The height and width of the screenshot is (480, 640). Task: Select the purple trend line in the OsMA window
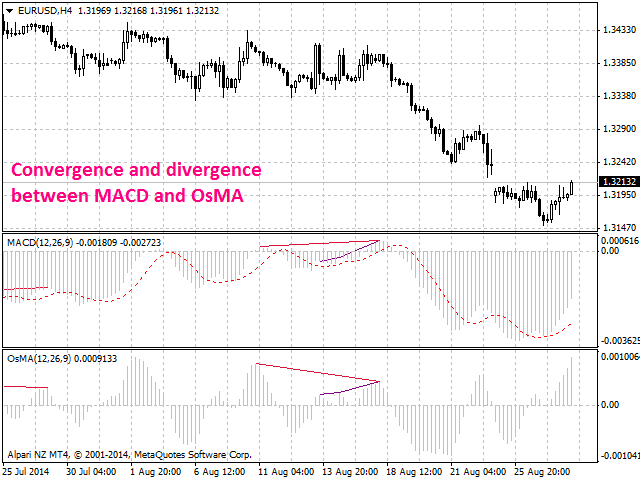point(350,388)
